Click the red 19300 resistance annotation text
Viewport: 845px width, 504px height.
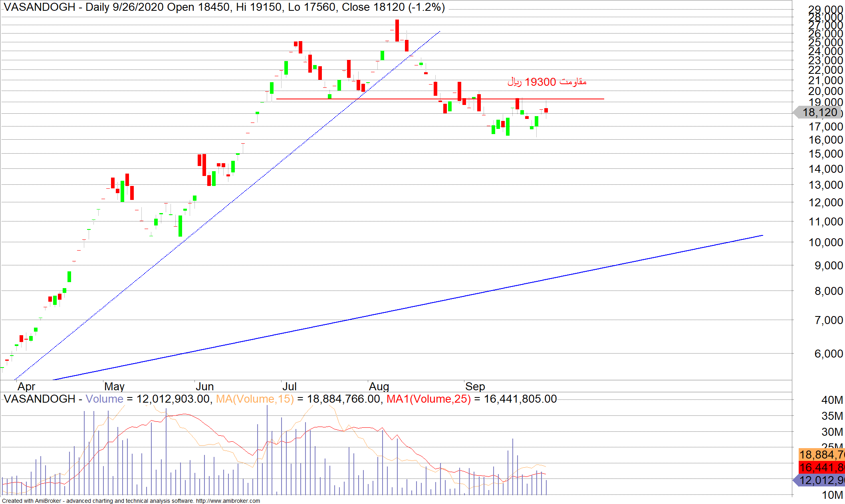[x=547, y=82]
